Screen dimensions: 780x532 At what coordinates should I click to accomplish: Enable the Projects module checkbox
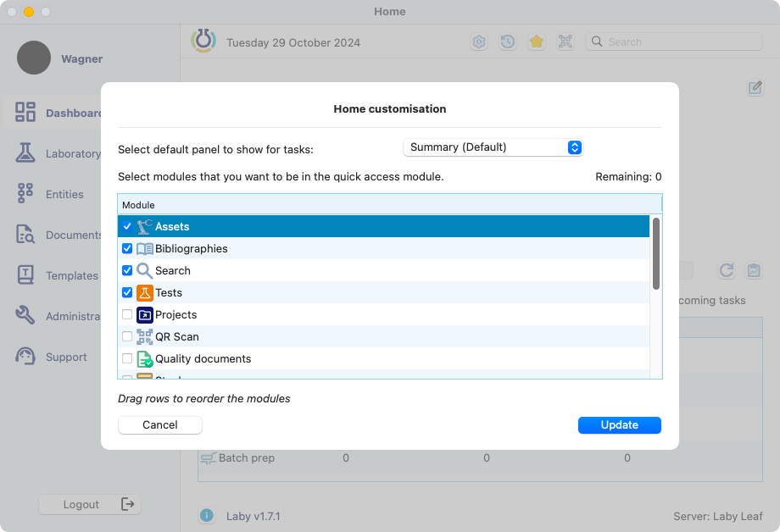point(127,315)
